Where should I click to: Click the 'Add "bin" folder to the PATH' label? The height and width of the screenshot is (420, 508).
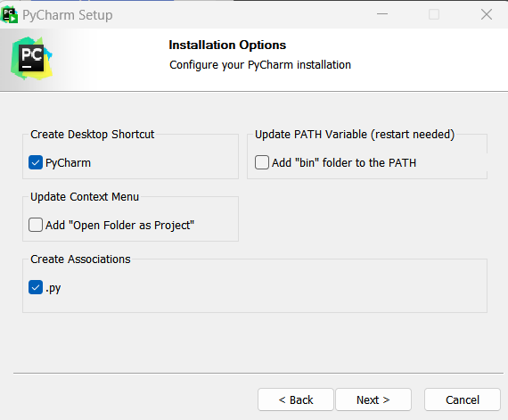coord(344,162)
